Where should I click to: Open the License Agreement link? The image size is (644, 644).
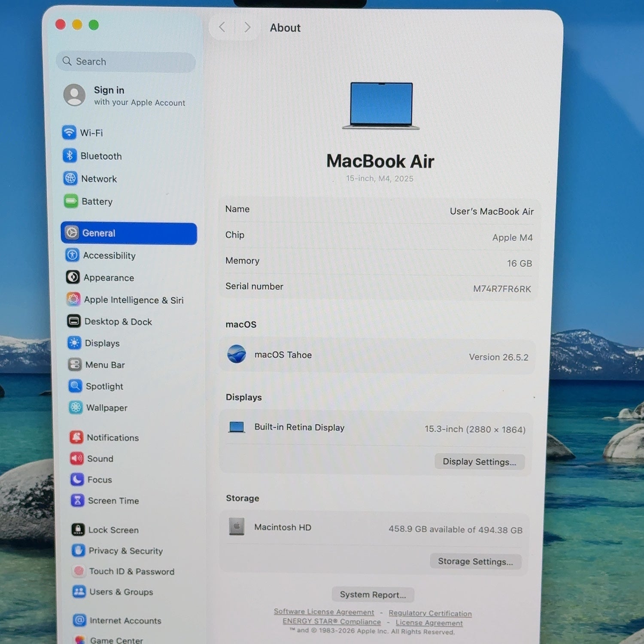coord(429,623)
